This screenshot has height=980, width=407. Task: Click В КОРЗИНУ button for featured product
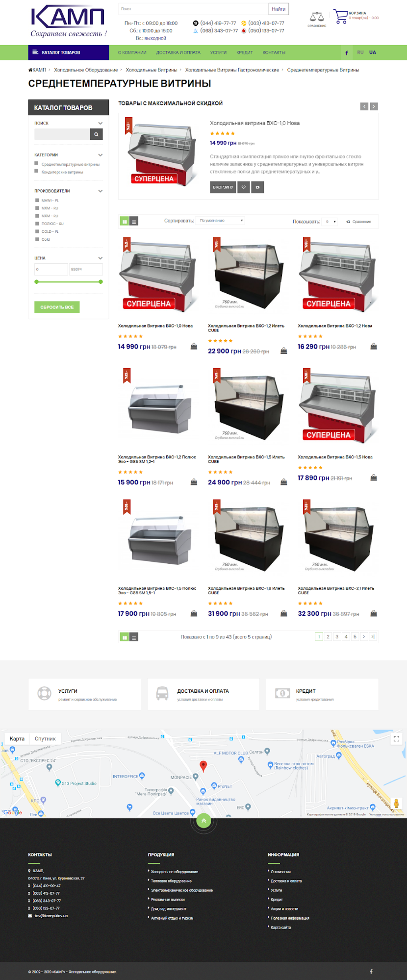tap(223, 187)
